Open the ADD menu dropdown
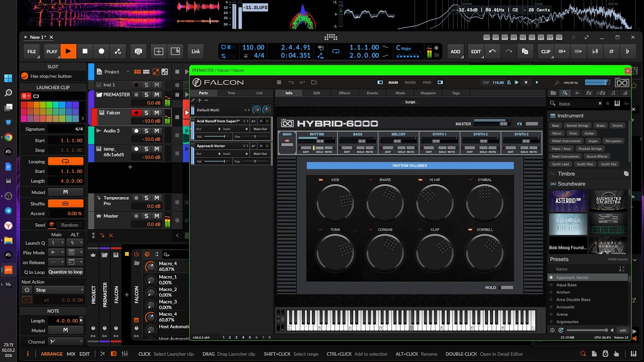644x362 pixels. tap(455, 51)
